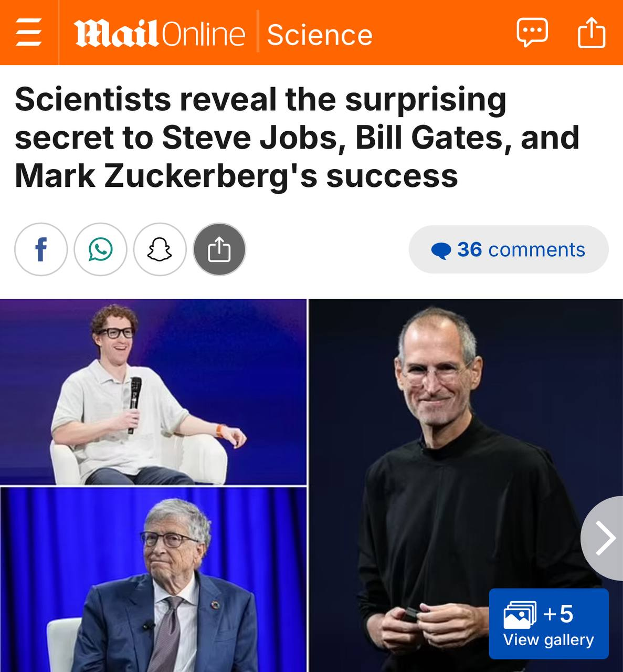Viewport: 623px width, 672px height.
Task: Tap the MailOnline logo
Action: pos(160,34)
